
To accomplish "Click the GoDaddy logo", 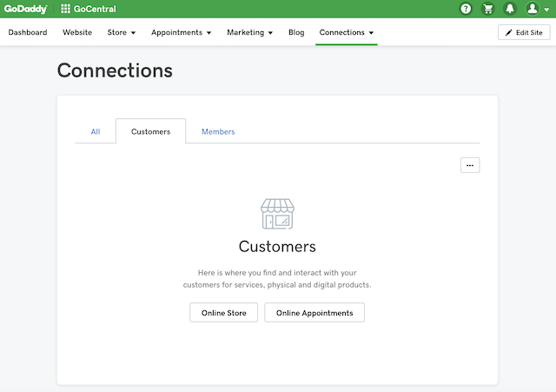I will click(x=25, y=9).
